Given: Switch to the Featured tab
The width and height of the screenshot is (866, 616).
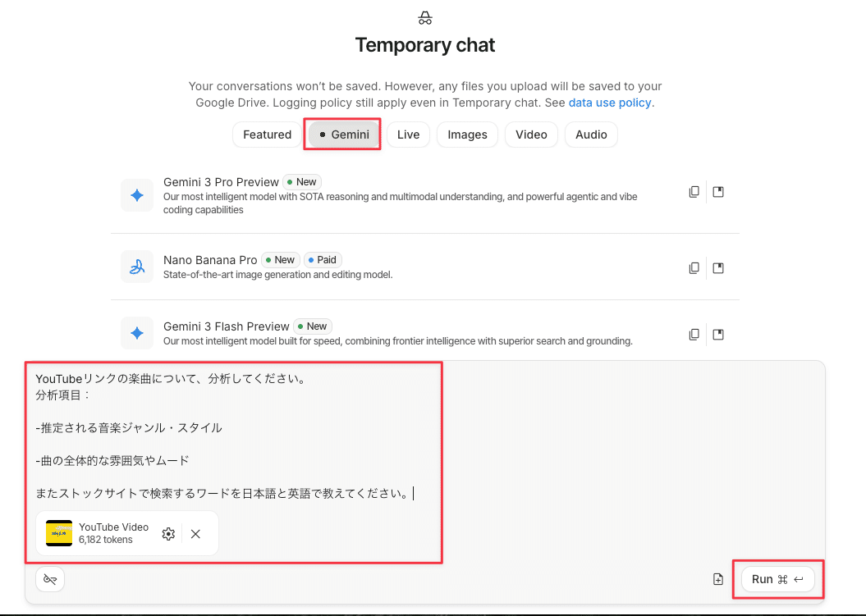Looking at the screenshot, I should click(x=266, y=134).
